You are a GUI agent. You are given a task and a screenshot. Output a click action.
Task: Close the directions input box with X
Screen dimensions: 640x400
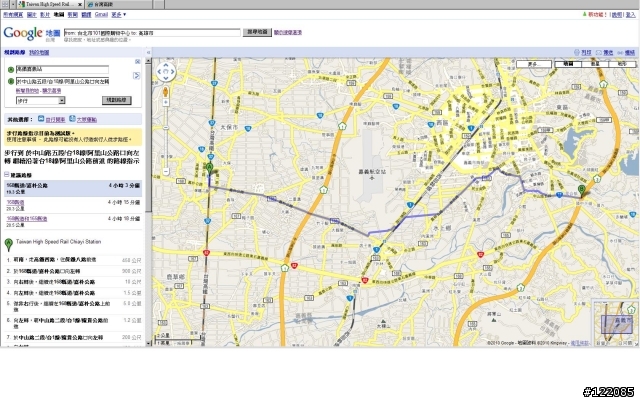pos(138,62)
